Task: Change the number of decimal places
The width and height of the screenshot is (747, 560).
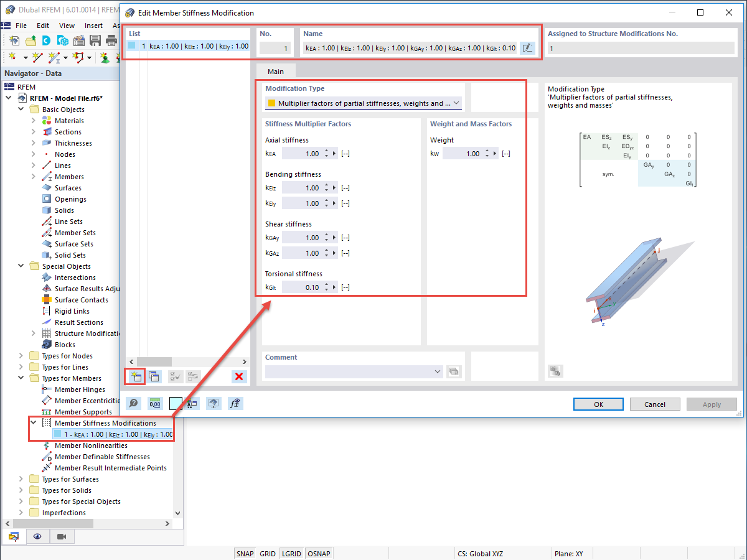Action: coord(154,403)
